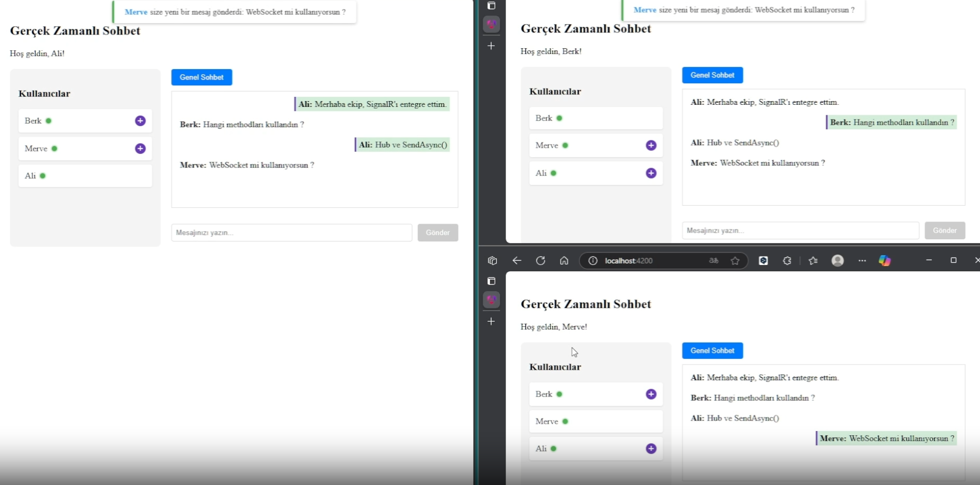The image size is (980, 485).
Task: Open the Workspaces icon left of back arrow
Action: point(492,261)
